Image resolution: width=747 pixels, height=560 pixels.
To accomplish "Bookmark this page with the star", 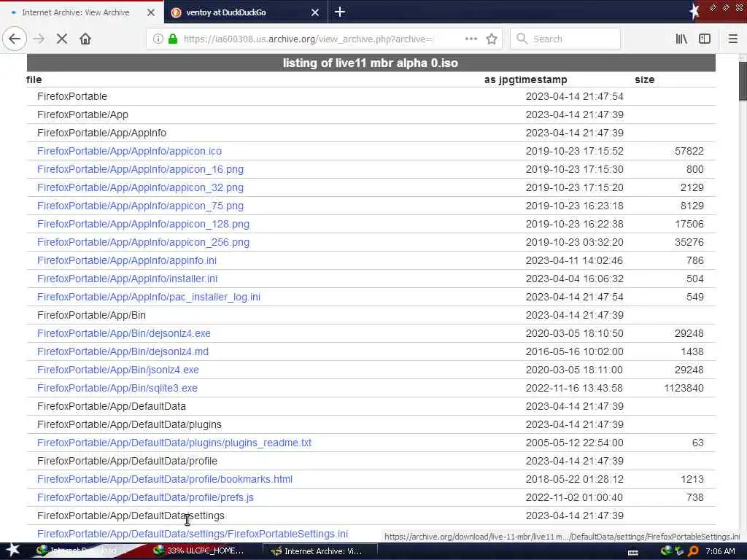I will [x=492, y=39].
